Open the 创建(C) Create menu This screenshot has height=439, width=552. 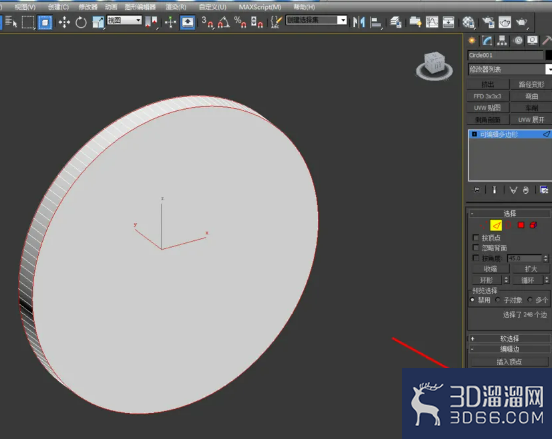[58, 7]
